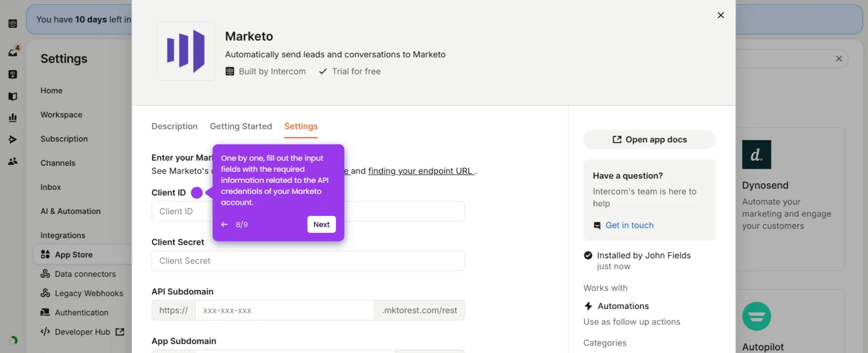This screenshot has width=868, height=353.
Task: Clear the search field with the X icon
Action: pyautogui.click(x=839, y=59)
